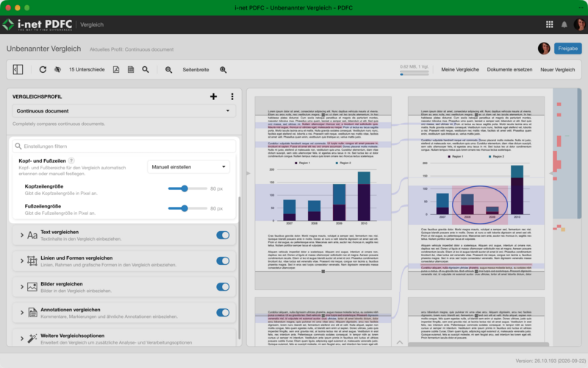This screenshot has height=368, width=588.
Task: Add a new comparison profile
Action: click(x=213, y=96)
